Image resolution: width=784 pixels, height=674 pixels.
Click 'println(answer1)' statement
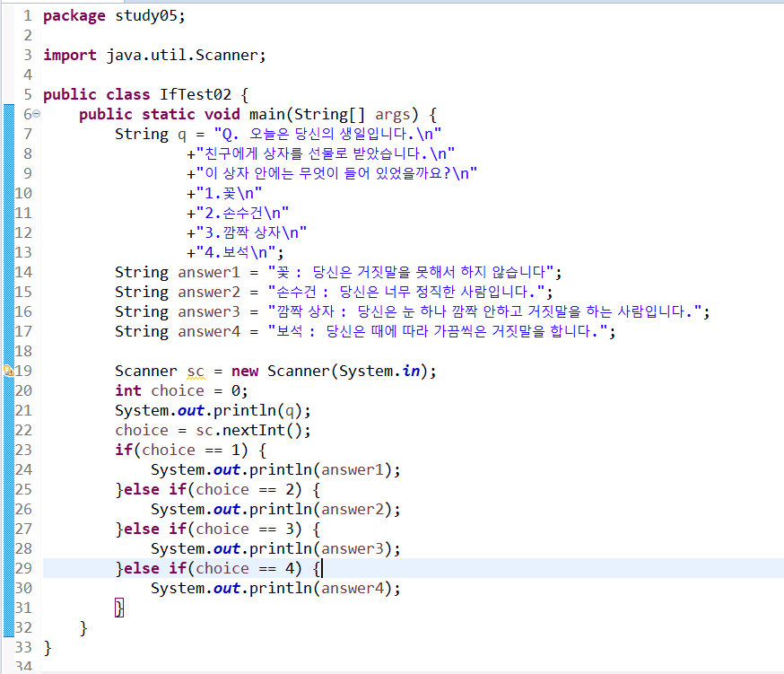click(x=320, y=470)
